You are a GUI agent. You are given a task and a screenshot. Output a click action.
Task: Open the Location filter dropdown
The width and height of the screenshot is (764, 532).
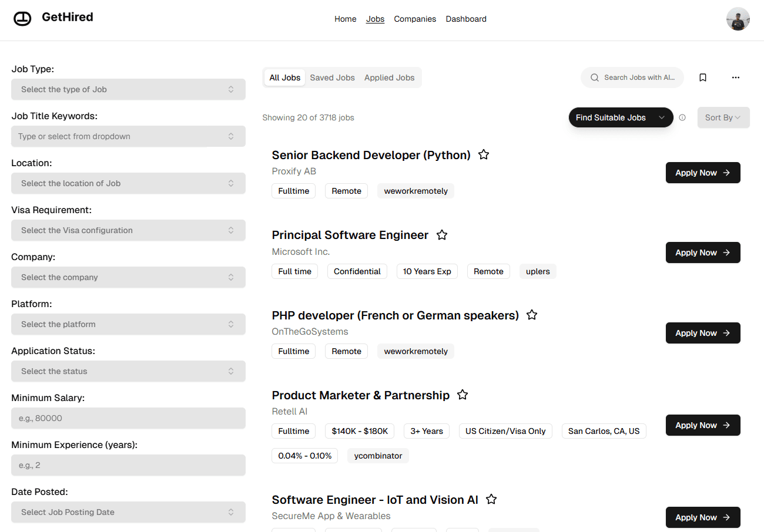[x=128, y=183]
